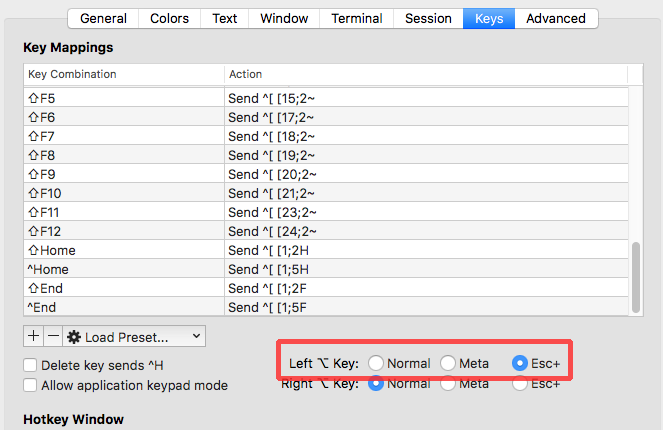Select Meta for Left Option Key
The height and width of the screenshot is (430, 663).
[x=448, y=363]
